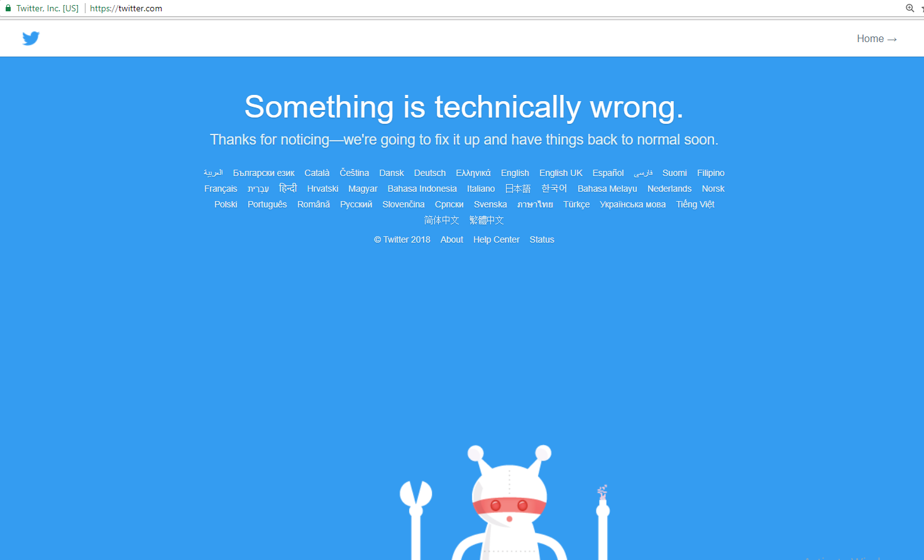
Task: Select Italiano language link
Action: point(481,189)
